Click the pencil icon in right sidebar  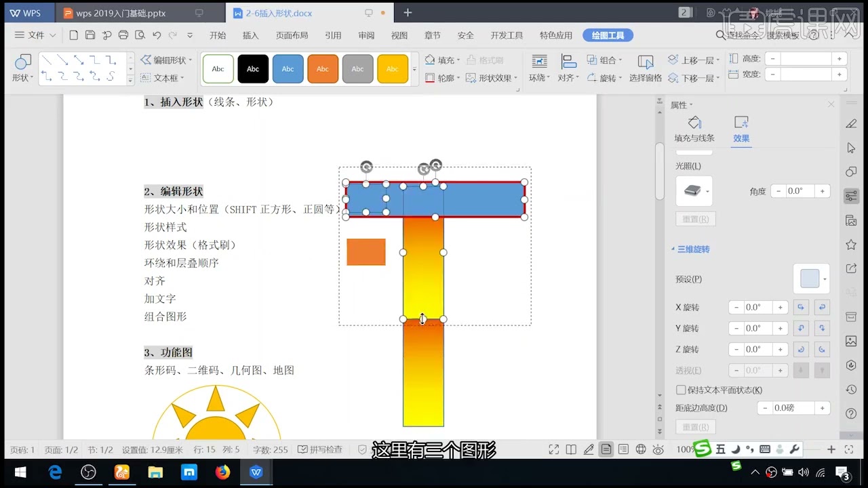[851, 123]
